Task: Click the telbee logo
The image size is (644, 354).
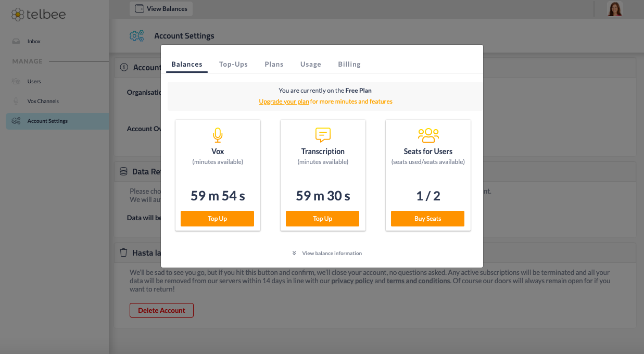Action: pyautogui.click(x=39, y=14)
